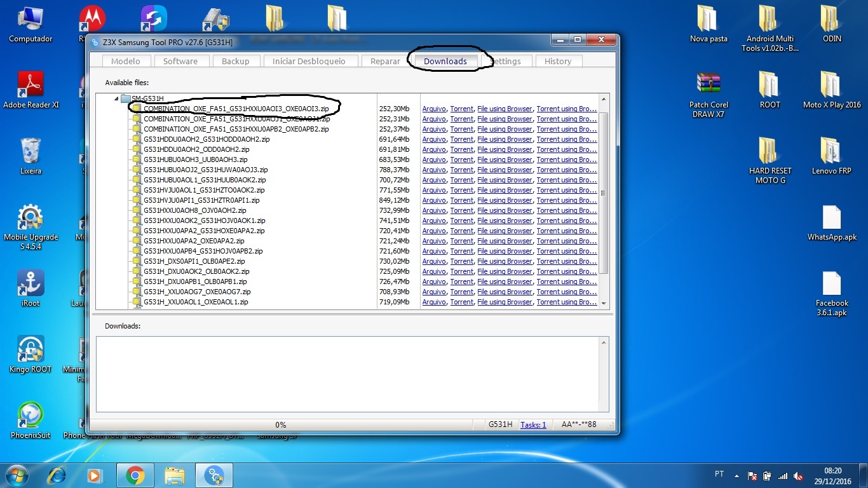Select G531HVJU0AOL1_G531HZTO0AOK2.zip file row

[x=204, y=190]
